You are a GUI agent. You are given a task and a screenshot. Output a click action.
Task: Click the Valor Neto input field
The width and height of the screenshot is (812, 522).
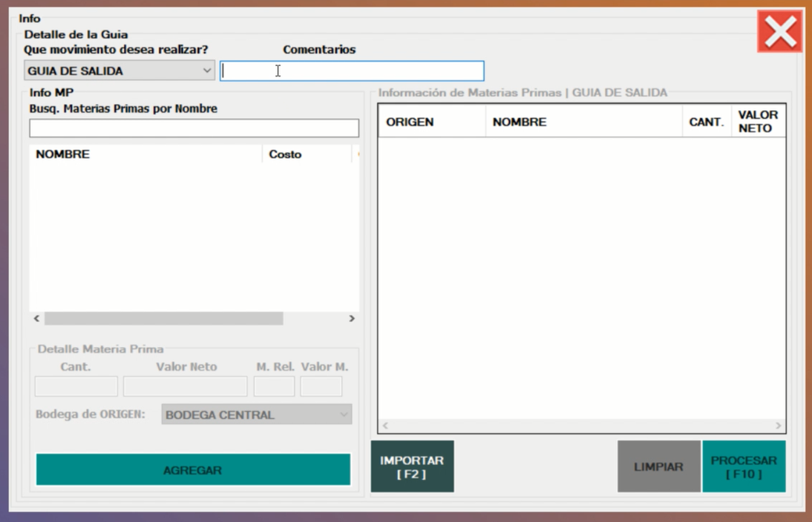pyautogui.click(x=185, y=386)
